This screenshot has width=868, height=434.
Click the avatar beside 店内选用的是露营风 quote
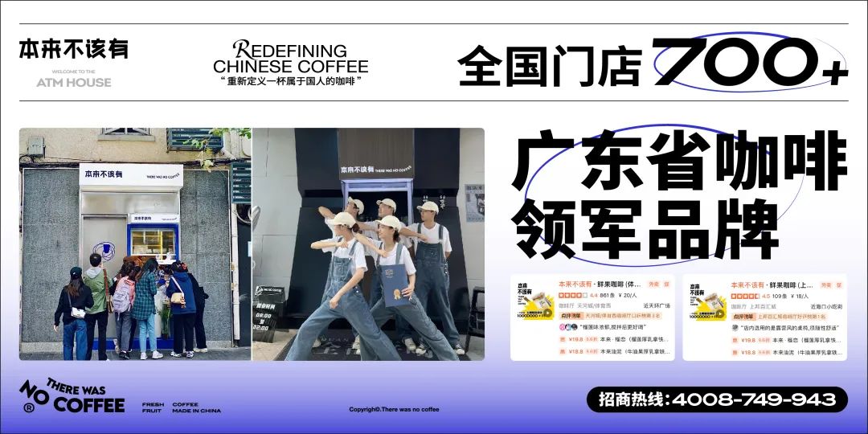[735, 328]
